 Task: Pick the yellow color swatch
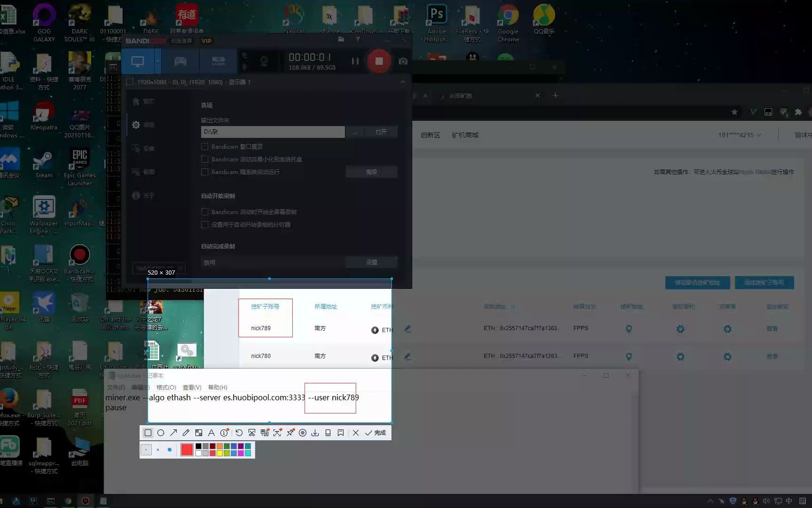[x=219, y=453]
